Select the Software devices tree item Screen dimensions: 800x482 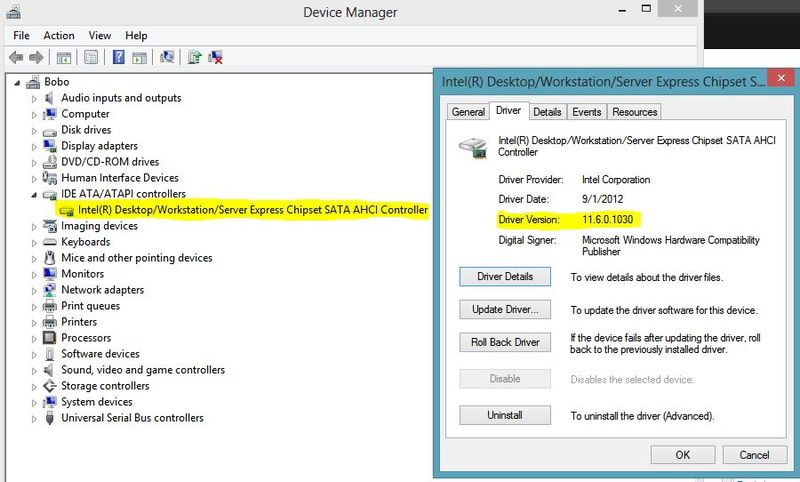pos(100,354)
